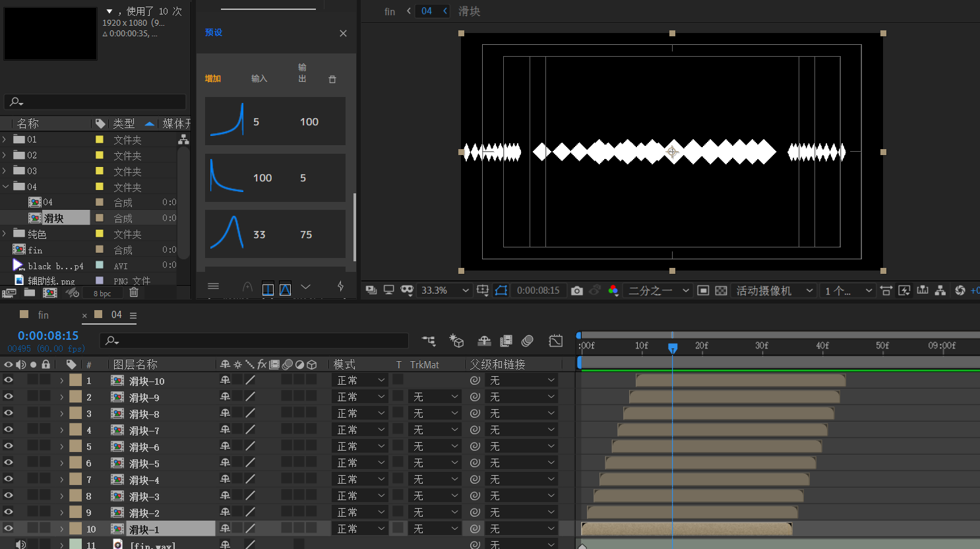Expand layer 滑块-2 properties
Screen dimensions: 980x549
coord(61,512)
